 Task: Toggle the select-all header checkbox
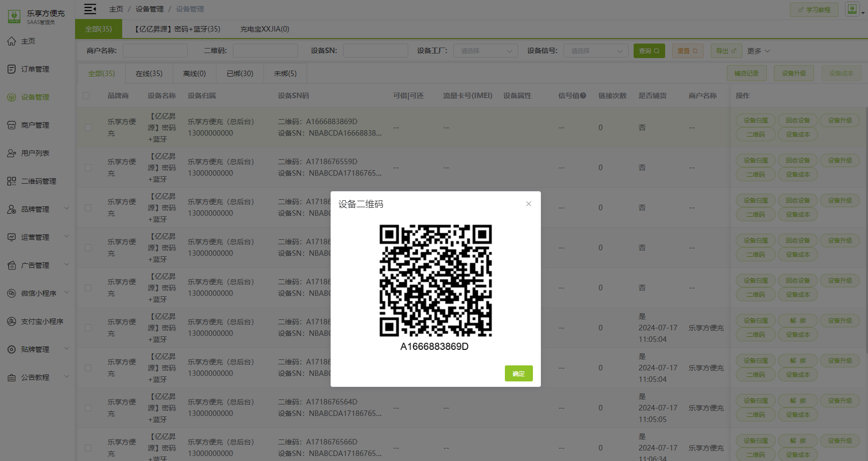[x=86, y=96]
